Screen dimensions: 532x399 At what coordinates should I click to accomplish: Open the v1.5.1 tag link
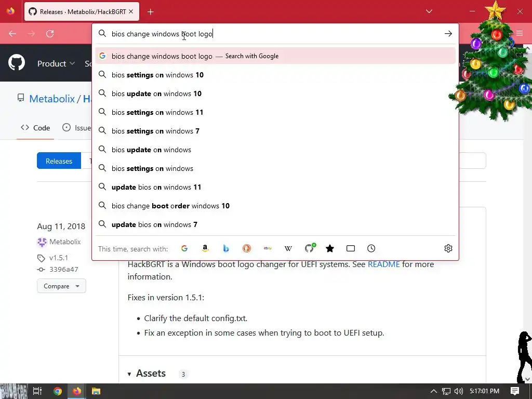(58, 258)
